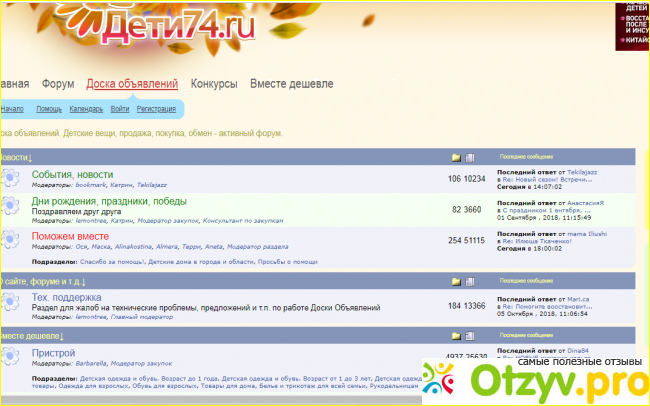Click the yellow folder icon in Новости header

click(x=456, y=157)
